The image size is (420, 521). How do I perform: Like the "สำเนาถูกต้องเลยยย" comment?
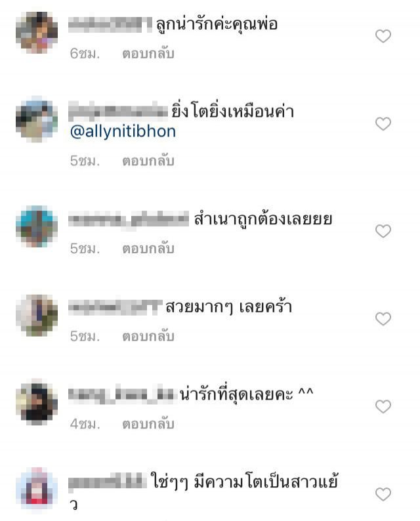[383, 231]
